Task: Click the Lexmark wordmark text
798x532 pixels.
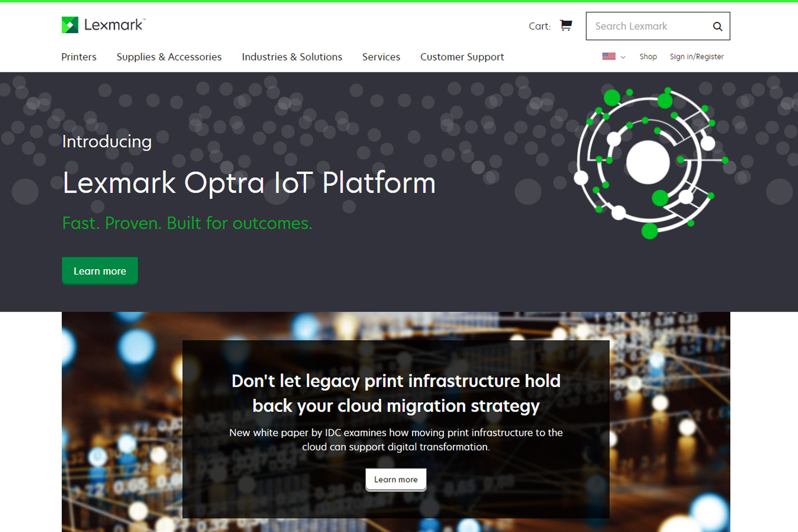Action: click(x=113, y=25)
